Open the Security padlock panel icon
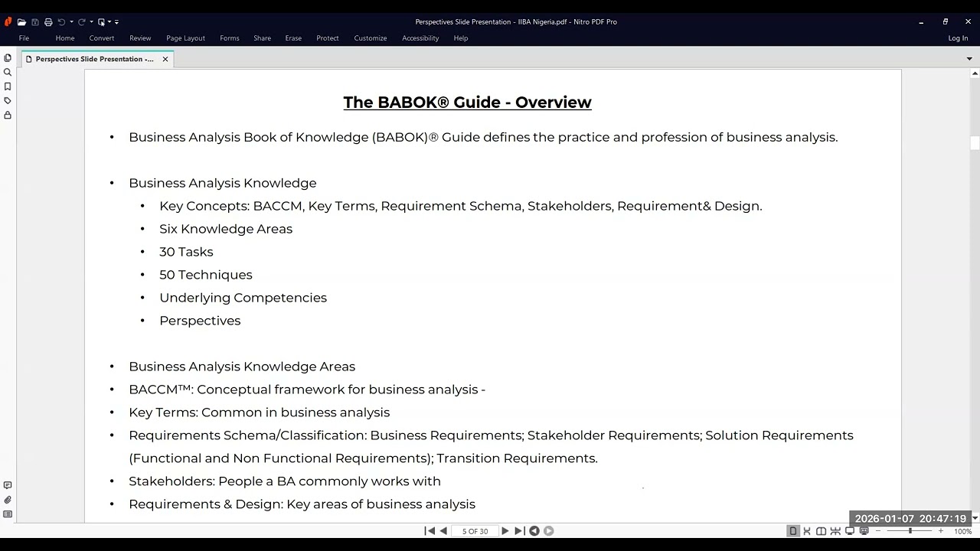The image size is (980, 551). [8, 116]
